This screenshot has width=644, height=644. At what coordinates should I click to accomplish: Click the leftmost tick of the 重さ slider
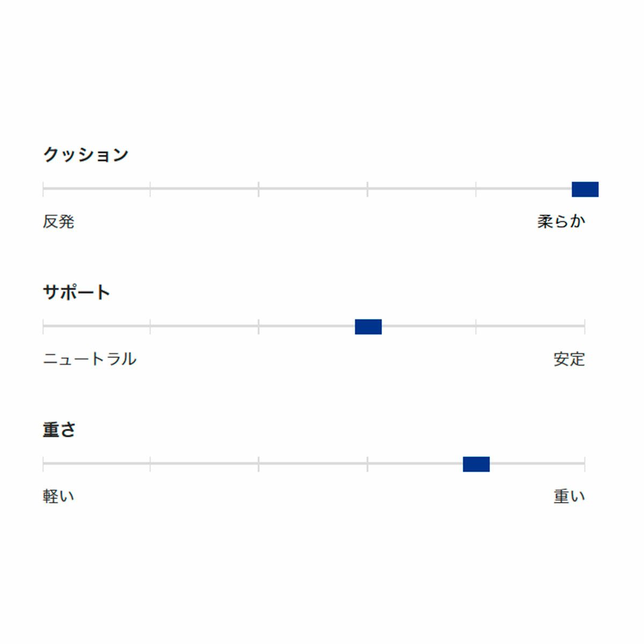pyautogui.click(x=43, y=464)
